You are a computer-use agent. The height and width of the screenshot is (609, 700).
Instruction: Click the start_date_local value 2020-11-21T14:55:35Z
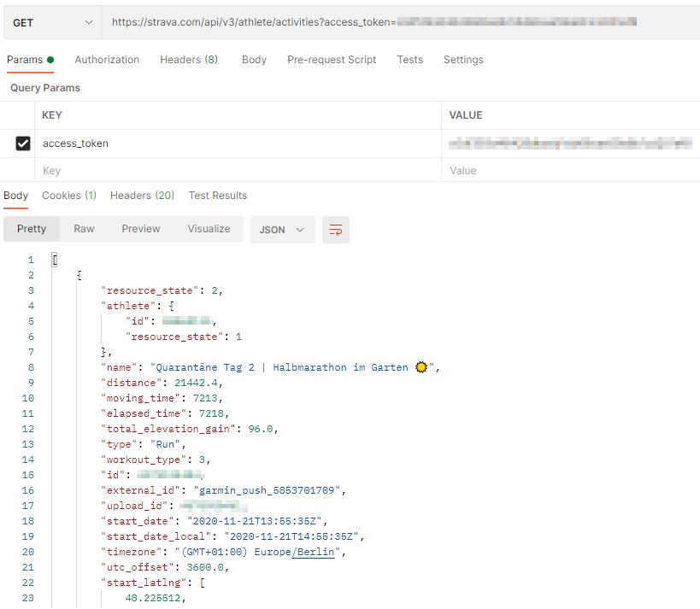(291, 536)
